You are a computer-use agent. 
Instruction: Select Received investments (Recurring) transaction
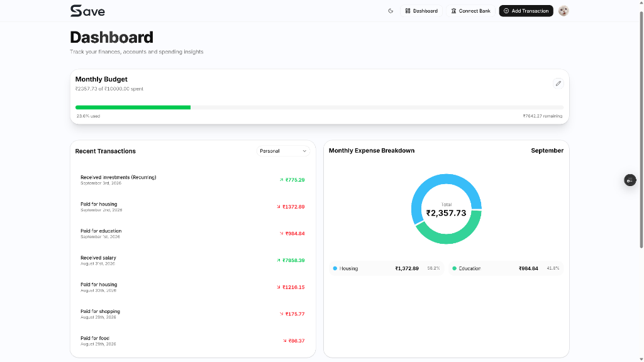pyautogui.click(x=192, y=180)
